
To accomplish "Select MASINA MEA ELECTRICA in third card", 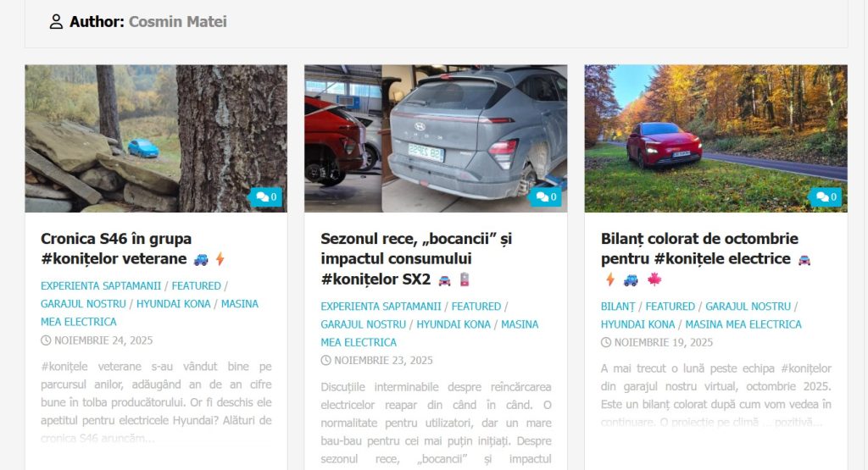I will coord(743,324).
